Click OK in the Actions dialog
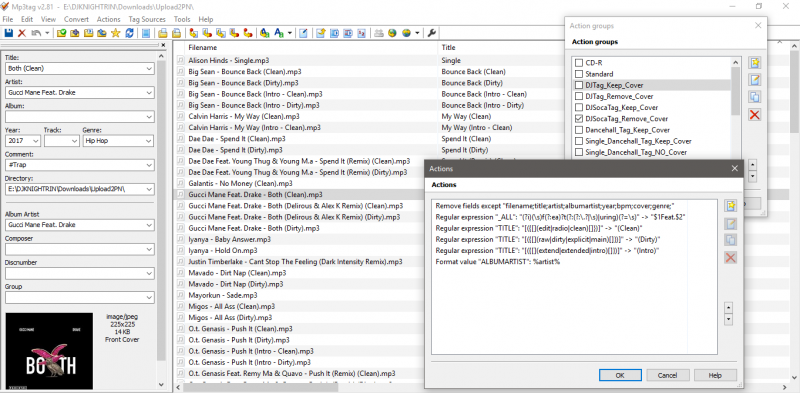The image size is (800, 393). pos(620,375)
